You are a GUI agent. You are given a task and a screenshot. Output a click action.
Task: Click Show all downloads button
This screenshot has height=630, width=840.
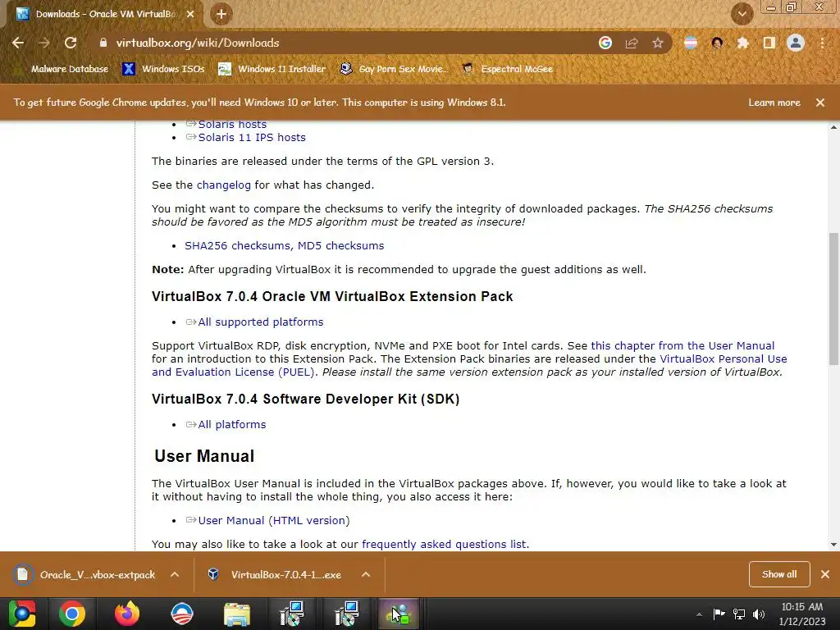coord(779,574)
